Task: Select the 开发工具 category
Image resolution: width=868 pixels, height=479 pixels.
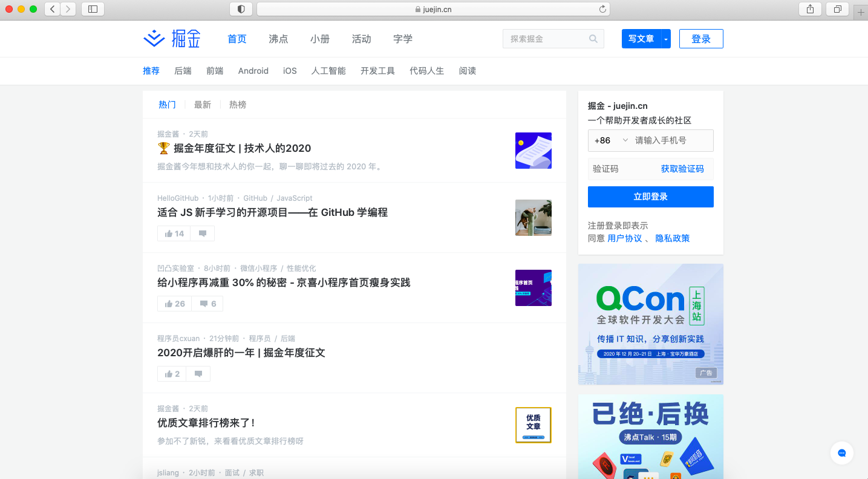Action: (377, 71)
